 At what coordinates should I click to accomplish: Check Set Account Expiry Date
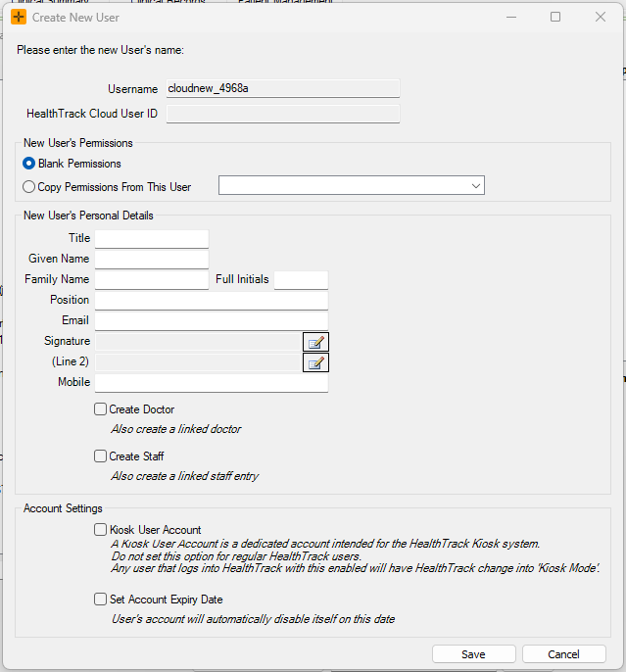100,600
